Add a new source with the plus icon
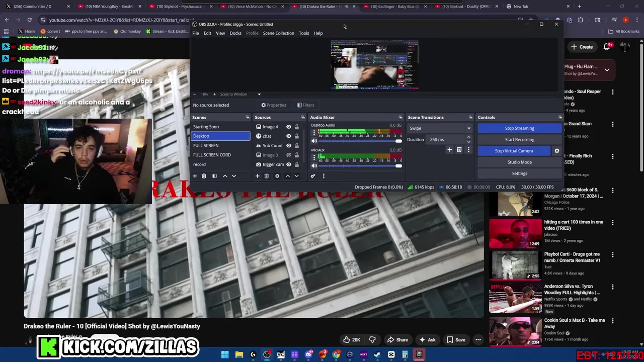The height and width of the screenshot is (362, 644). [257, 176]
